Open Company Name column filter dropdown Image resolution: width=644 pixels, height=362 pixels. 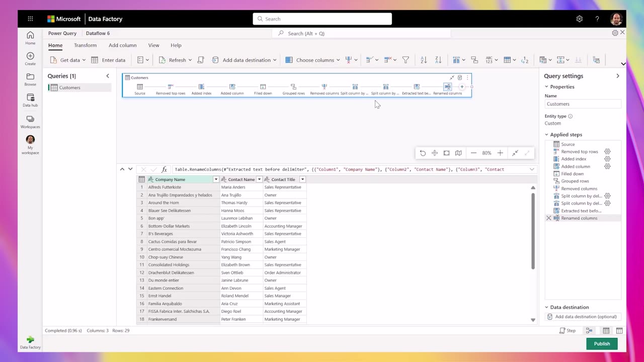216,179
